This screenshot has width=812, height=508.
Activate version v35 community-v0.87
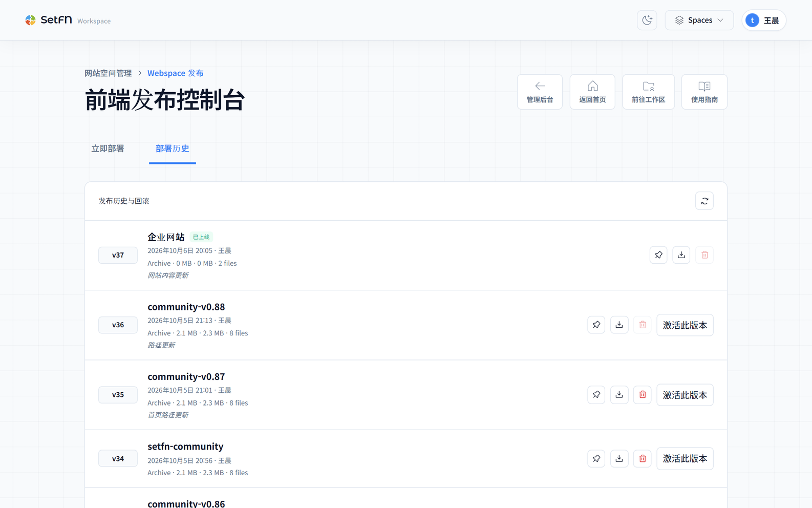pyautogui.click(x=685, y=395)
